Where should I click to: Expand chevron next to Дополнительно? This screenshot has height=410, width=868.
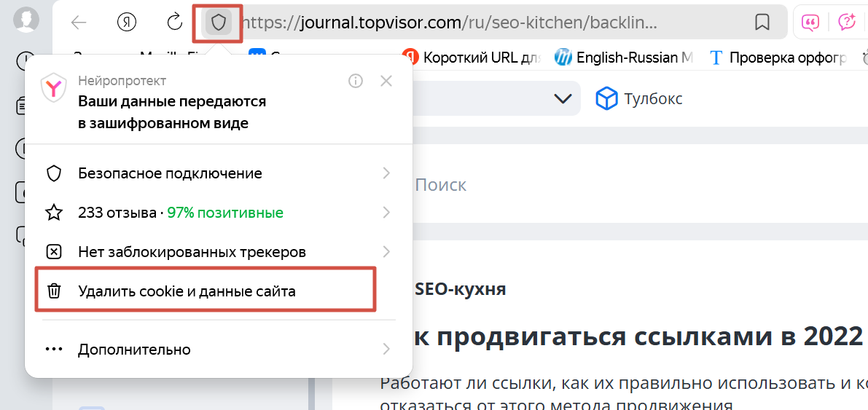386,350
